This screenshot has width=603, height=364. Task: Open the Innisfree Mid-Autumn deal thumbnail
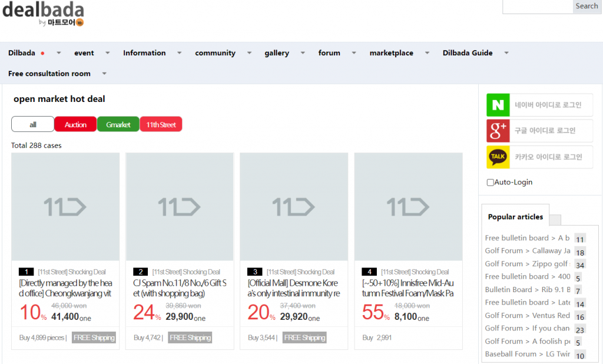[x=409, y=207]
